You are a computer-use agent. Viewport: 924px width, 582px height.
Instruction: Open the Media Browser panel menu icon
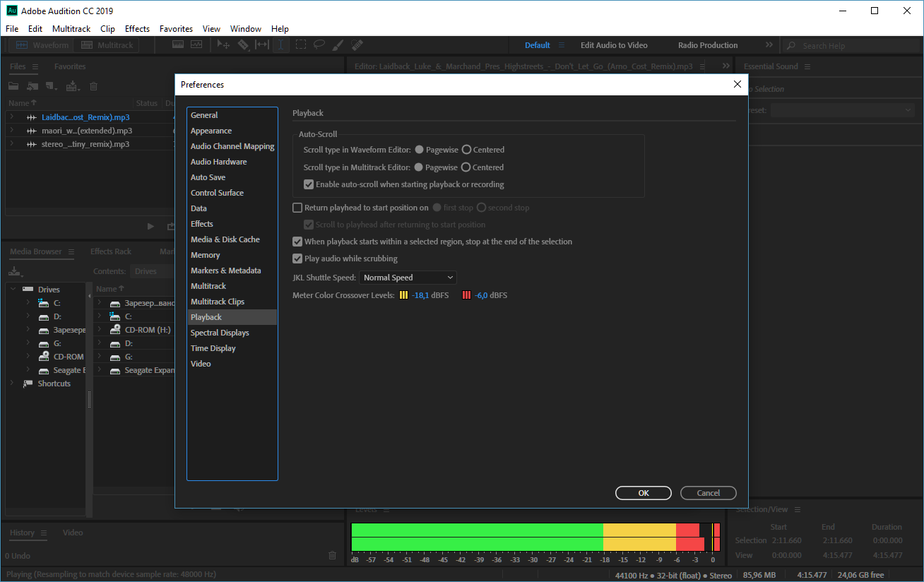pos(72,251)
